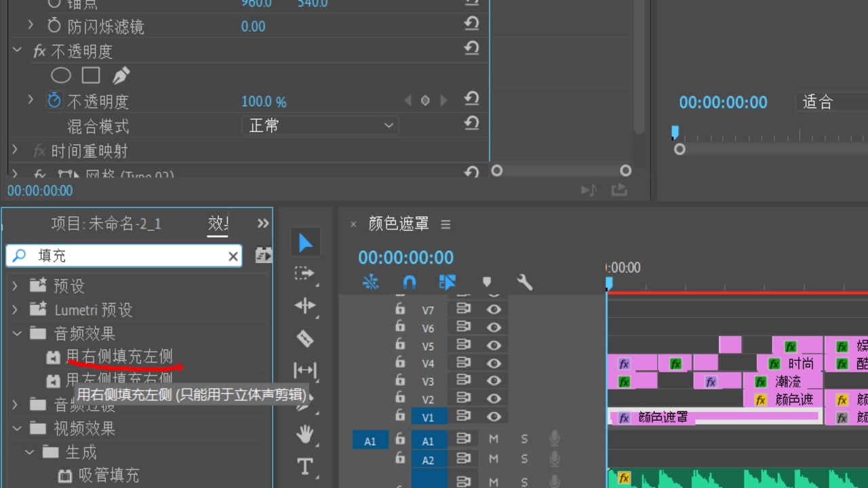
Task: Select the Track Select Forward tool
Action: [x=304, y=274]
